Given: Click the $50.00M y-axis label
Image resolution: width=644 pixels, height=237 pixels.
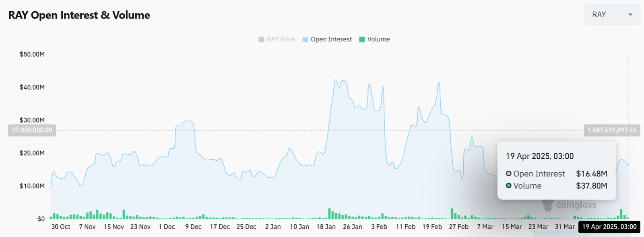Looking at the screenshot, I should click(x=32, y=54).
